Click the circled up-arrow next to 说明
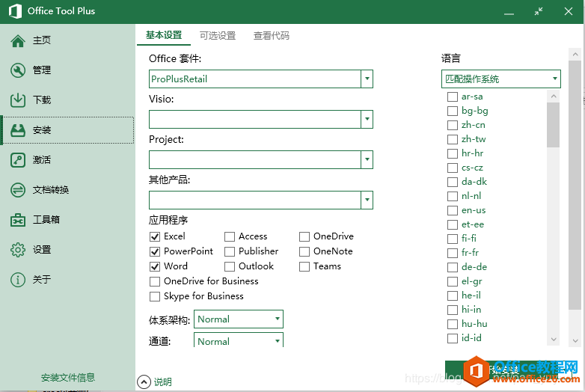This screenshot has width=585, height=392. point(144,382)
